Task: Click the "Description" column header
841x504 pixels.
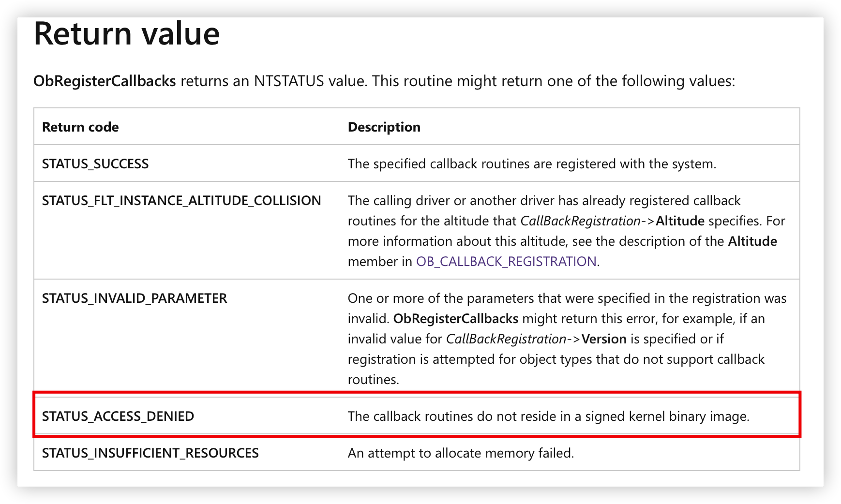Action: point(384,127)
